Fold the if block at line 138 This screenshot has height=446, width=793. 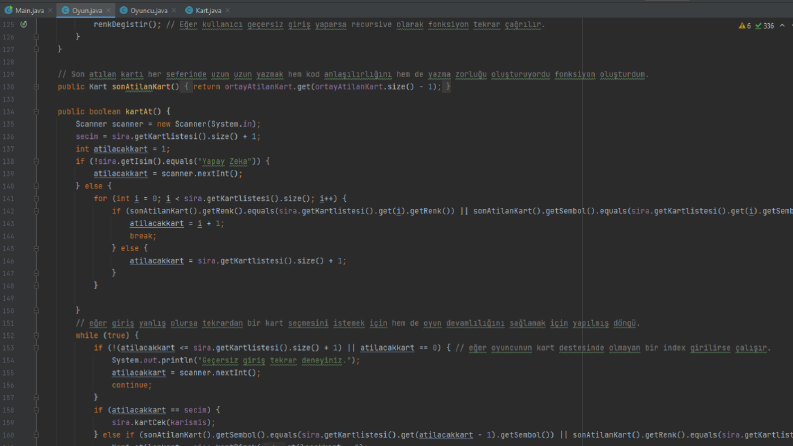pyautogui.click(x=36, y=161)
